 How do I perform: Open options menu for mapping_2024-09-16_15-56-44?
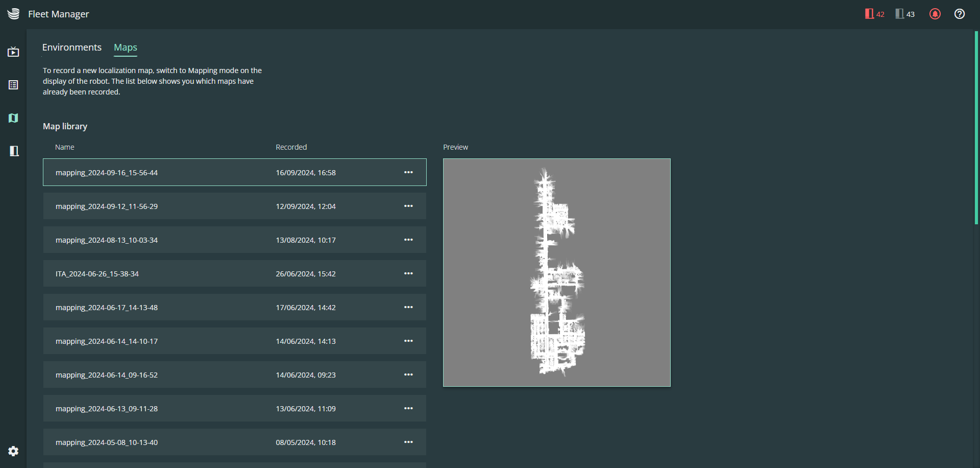coord(408,172)
